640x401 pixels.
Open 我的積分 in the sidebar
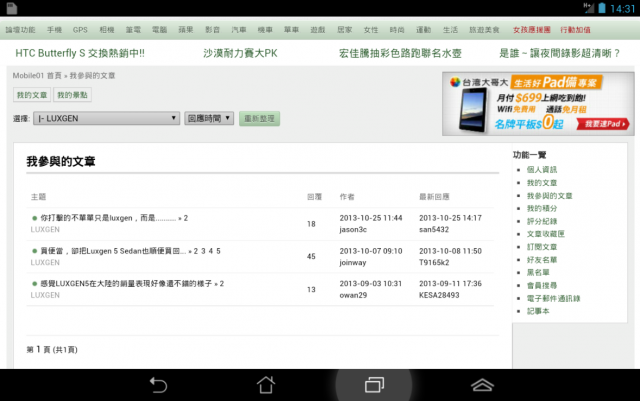pyautogui.click(x=542, y=208)
